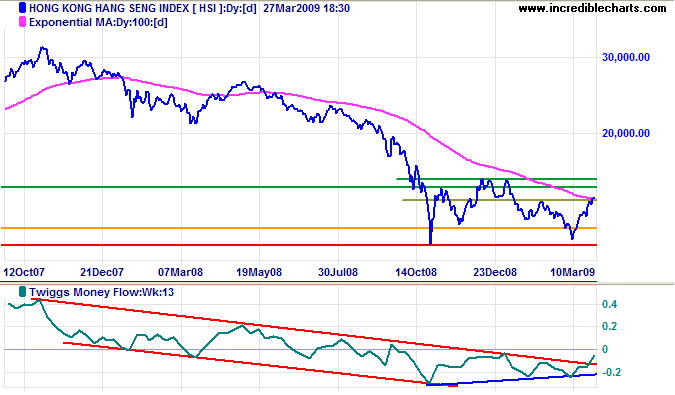Click the pink Exponential MA legend swatch
Screen dimensions: 675x395
coord(22,22)
